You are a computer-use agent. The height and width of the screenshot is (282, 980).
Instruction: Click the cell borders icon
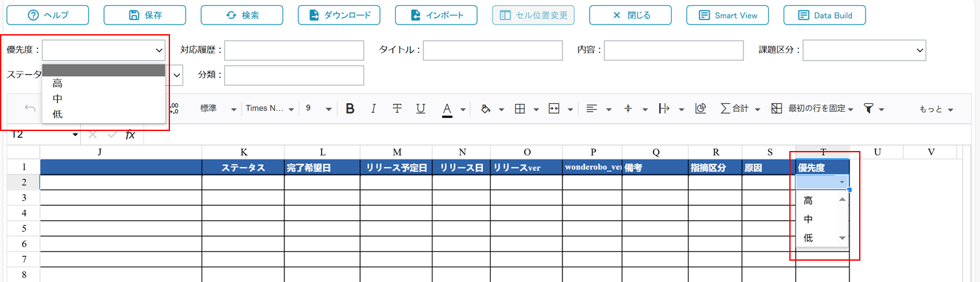(x=519, y=108)
